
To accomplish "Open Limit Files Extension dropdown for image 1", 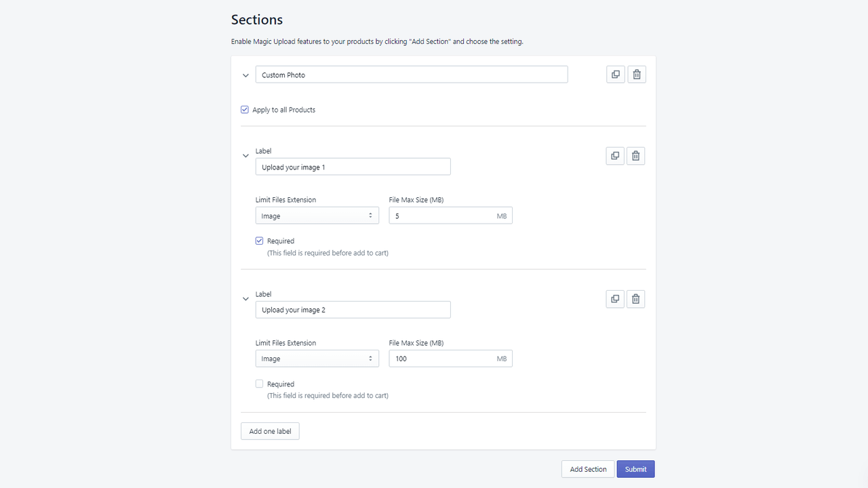I will (x=317, y=216).
